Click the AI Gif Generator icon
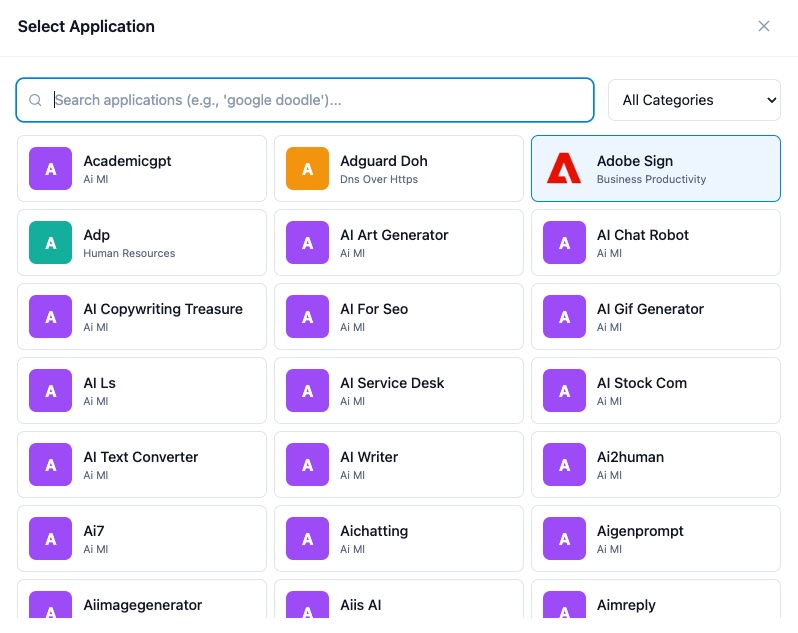798x633 pixels. 564,316
